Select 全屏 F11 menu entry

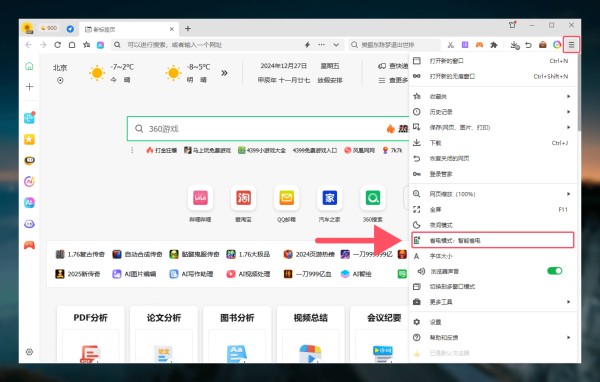point(493,209)
